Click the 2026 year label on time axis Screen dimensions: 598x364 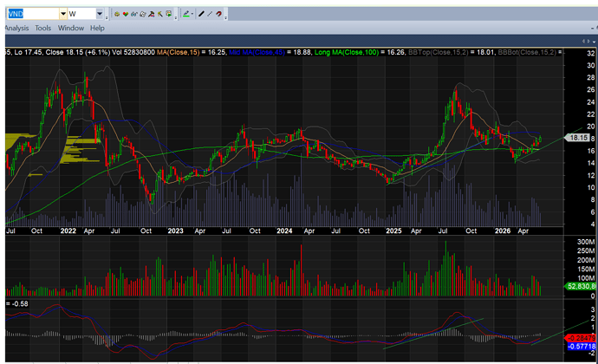[503, 231]
